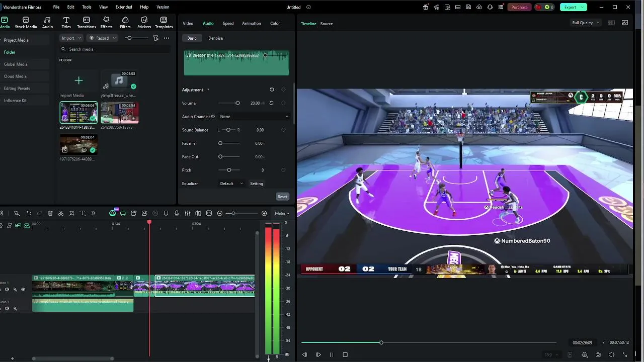
Task: Split clip with the scissors tool
Action: coord(61,213)
